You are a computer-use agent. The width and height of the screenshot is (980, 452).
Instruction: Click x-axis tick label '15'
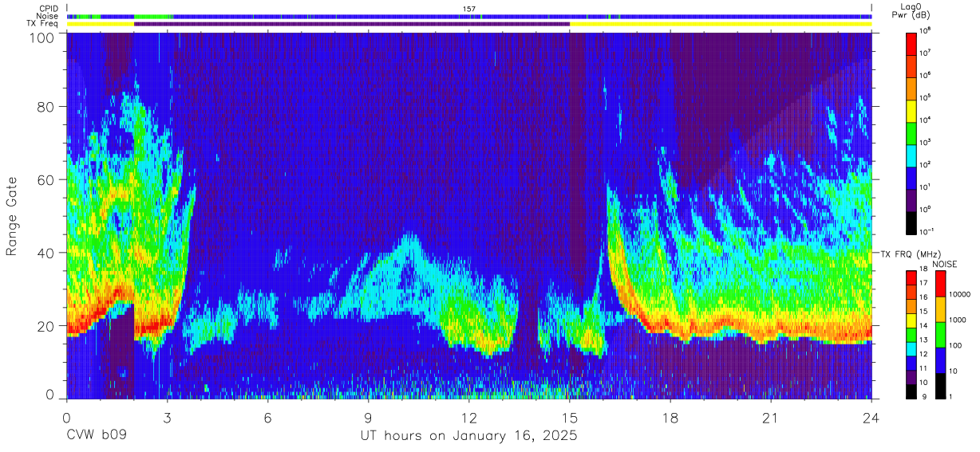coord(570,417)
